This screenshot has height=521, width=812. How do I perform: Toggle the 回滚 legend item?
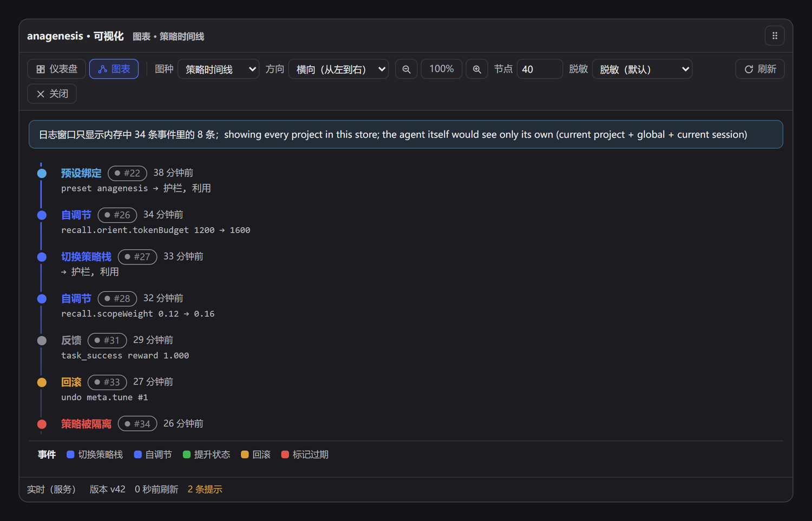256,454
